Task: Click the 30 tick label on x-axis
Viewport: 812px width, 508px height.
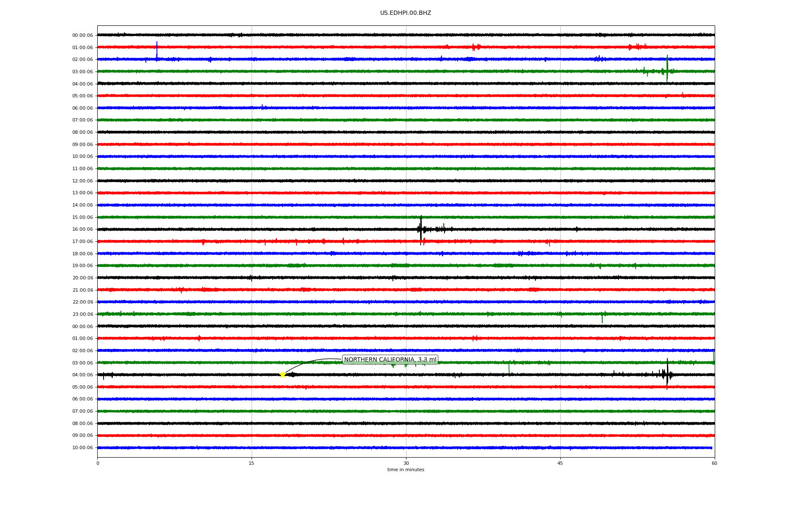Action: [x=406, y=463]
